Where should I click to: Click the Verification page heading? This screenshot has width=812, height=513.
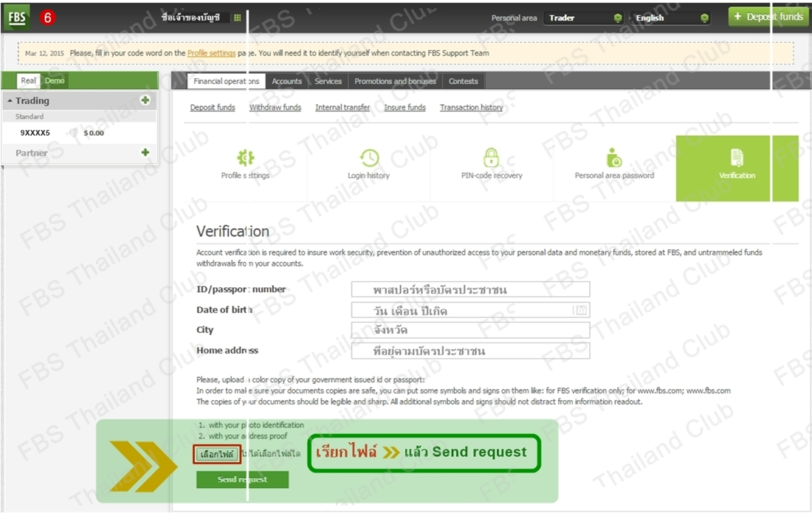[233, 231]
